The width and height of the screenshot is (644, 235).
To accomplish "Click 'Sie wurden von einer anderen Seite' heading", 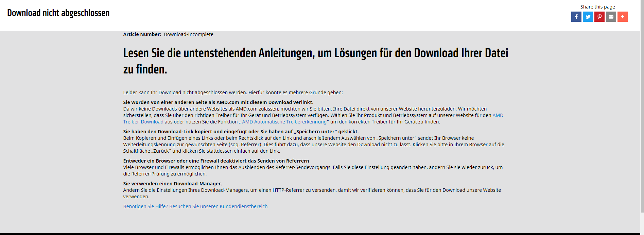I will tap(218, 102).
